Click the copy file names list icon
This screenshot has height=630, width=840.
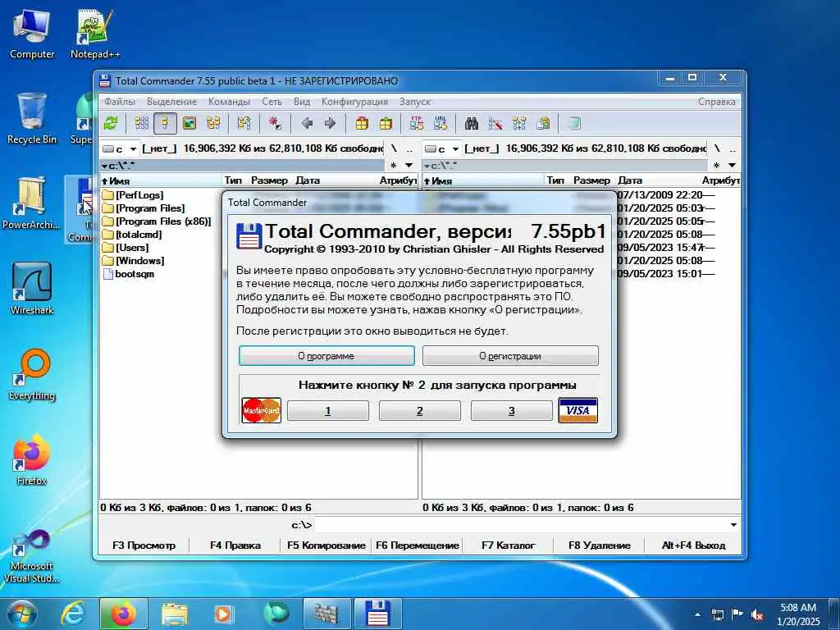543,124
